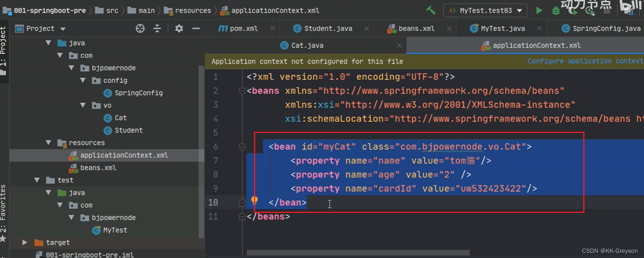Screen dimensions: 644x258
Task: Fold the beans tag on line 2
Action: point(242,91)
